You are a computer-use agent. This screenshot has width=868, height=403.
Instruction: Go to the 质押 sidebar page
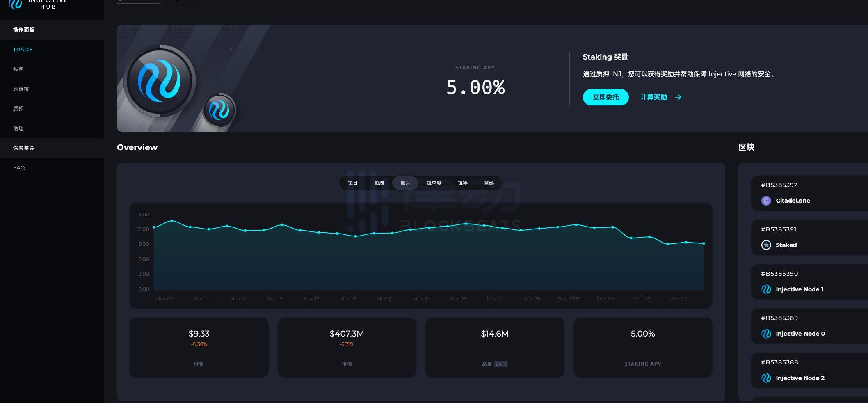pyautogui.click(x=18, y=109)
